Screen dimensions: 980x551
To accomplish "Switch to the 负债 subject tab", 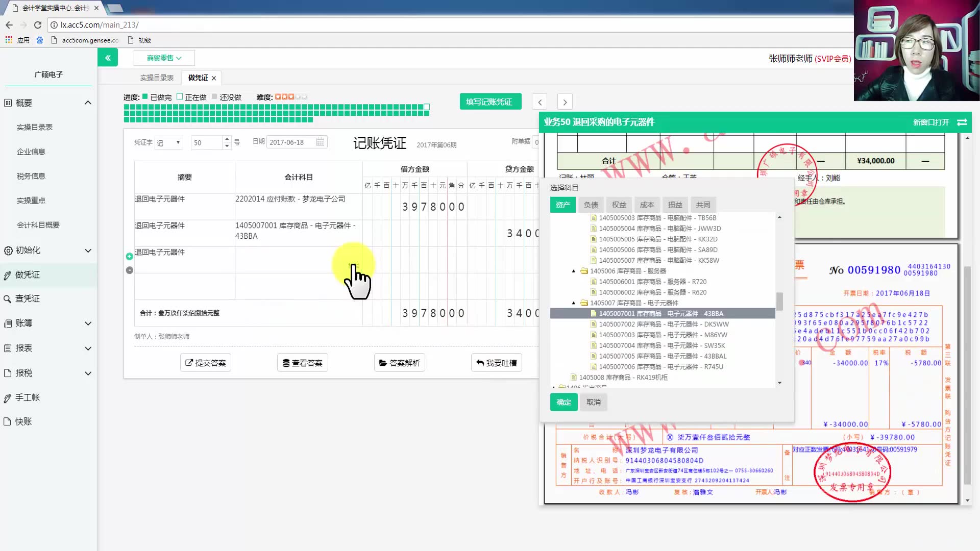I will (x=591, y=205).
